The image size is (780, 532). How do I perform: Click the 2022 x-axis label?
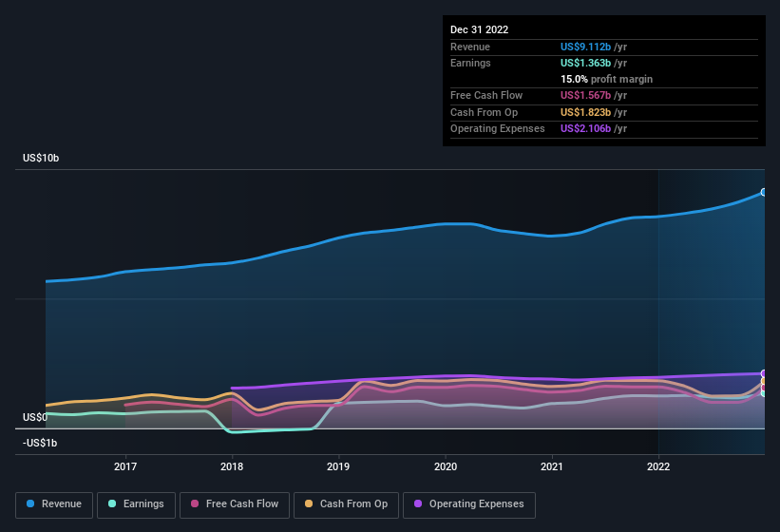pos(658,466)
